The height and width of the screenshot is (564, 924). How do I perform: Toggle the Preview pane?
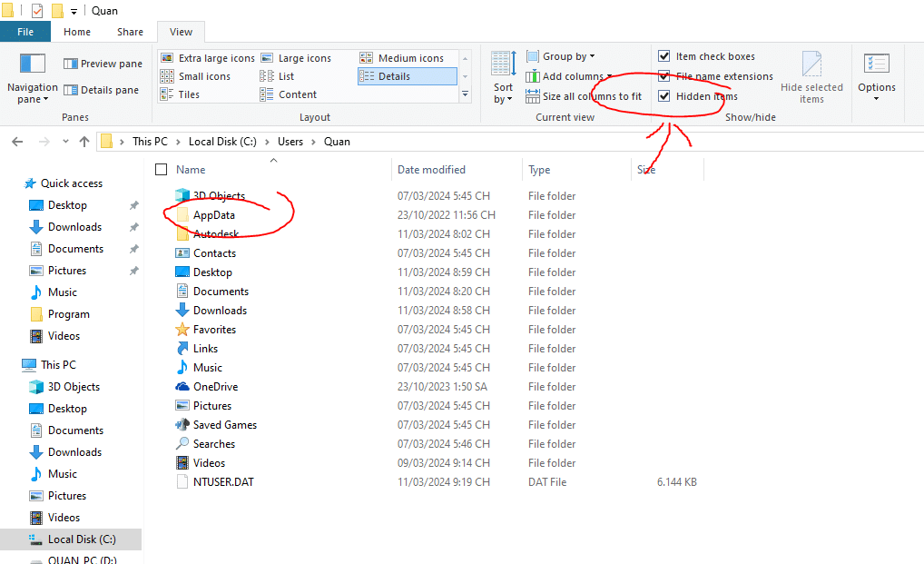103,64
